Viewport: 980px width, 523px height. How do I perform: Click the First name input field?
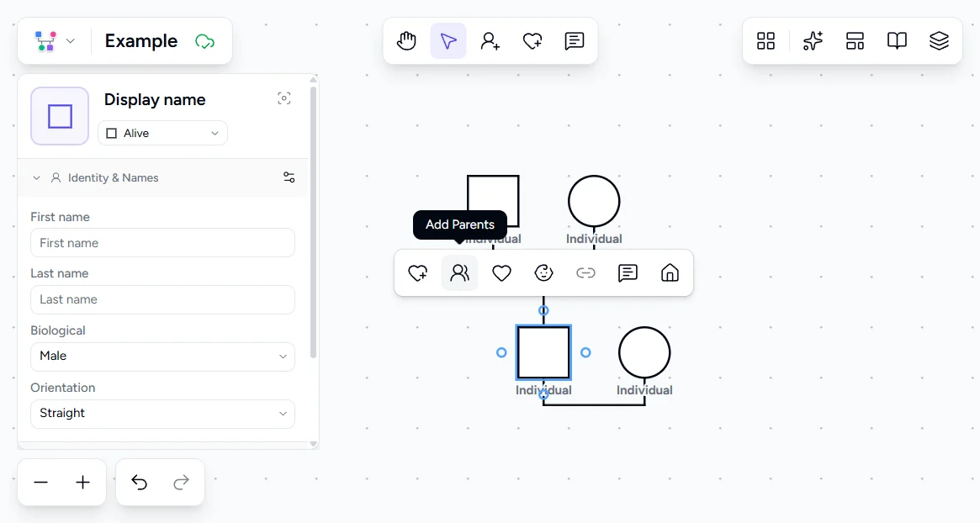[162, 242]
